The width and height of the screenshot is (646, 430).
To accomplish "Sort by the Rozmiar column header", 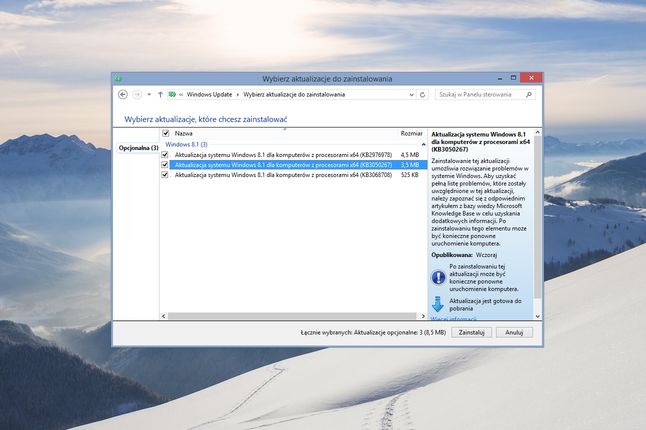I will pos(412,133).
